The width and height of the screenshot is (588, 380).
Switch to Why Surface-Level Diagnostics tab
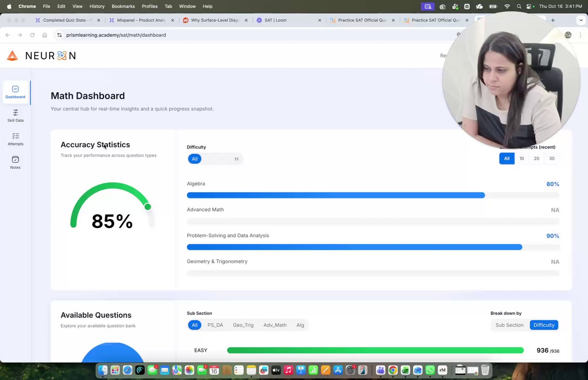(215, 20)
